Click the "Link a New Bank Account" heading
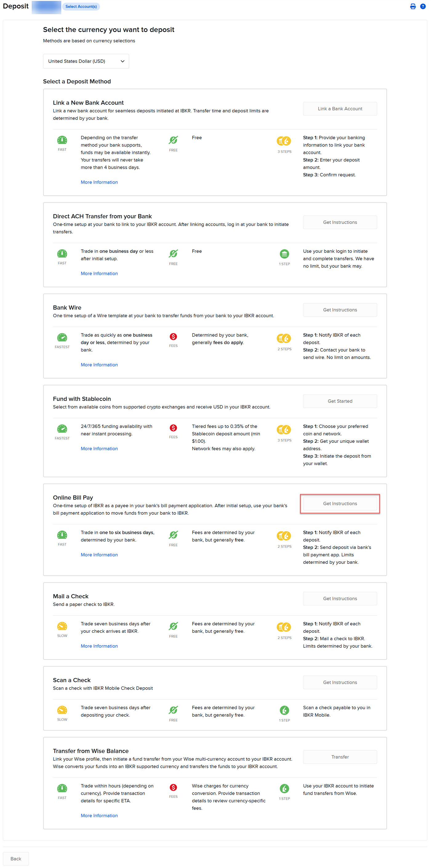 (x=88, y=103)
